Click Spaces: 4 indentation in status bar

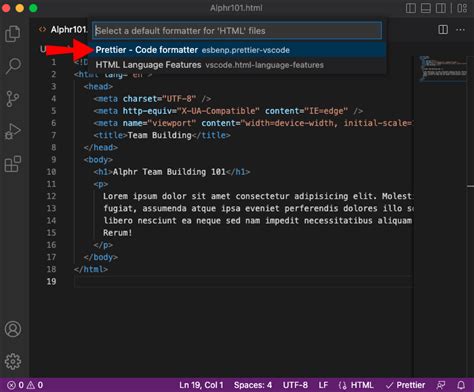point(253,385)
